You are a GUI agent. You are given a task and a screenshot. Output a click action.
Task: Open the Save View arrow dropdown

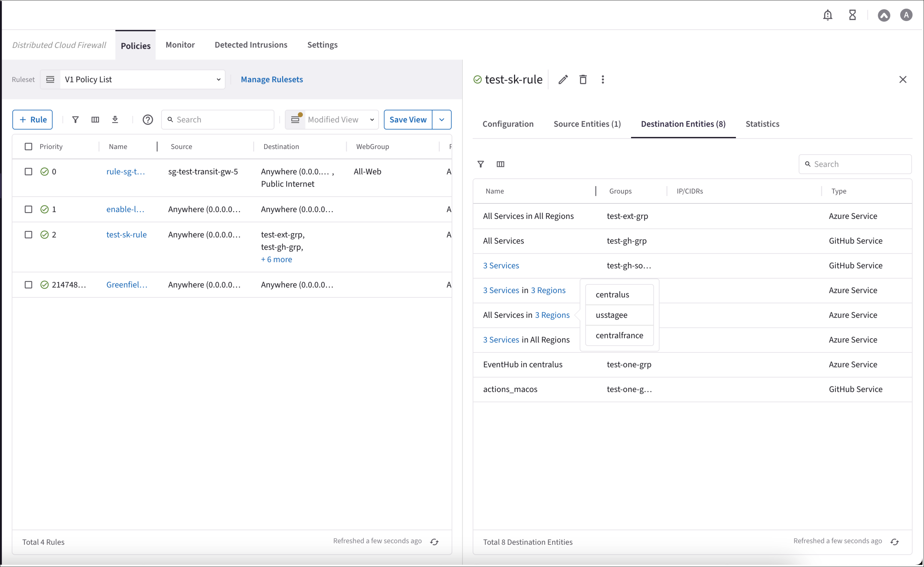coord(442,120)
